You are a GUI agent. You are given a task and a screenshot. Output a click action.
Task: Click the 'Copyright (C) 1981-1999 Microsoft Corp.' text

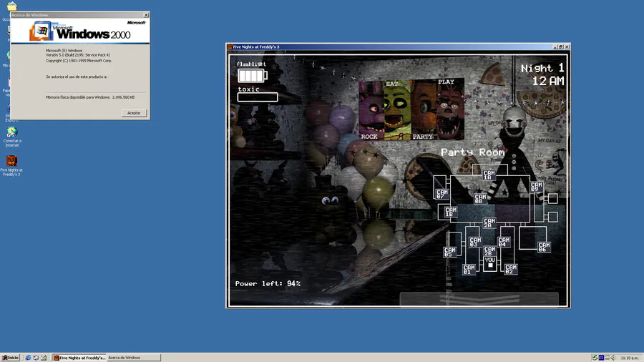79,61
